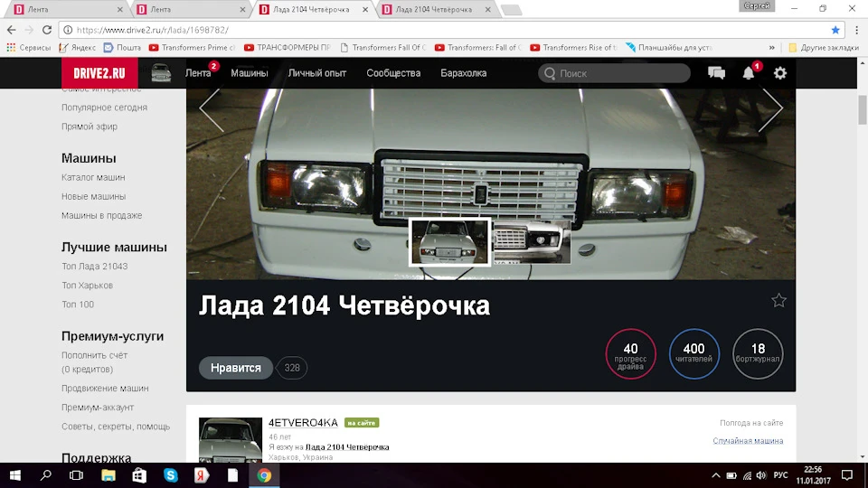Open the Сообщества menu item
This screenshot has height=488, width=868.
point(393,73)
